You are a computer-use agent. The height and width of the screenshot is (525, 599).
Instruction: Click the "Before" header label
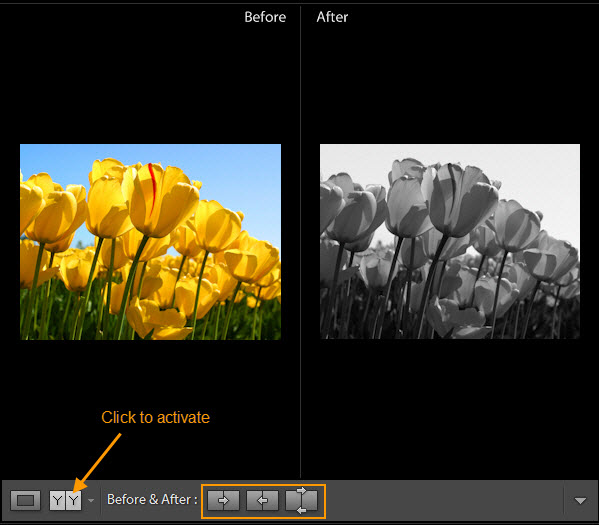point(265,17)
